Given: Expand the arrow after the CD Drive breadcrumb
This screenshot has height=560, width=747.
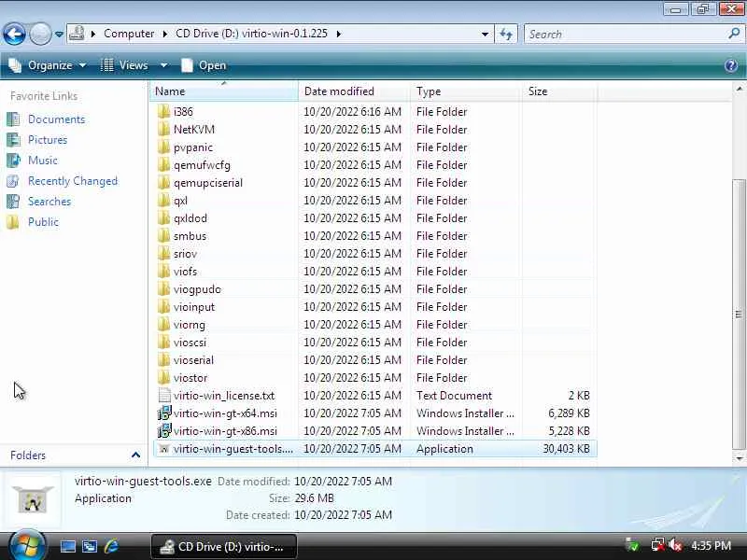Looking at the screenshot, I should [x=338, y=34].
